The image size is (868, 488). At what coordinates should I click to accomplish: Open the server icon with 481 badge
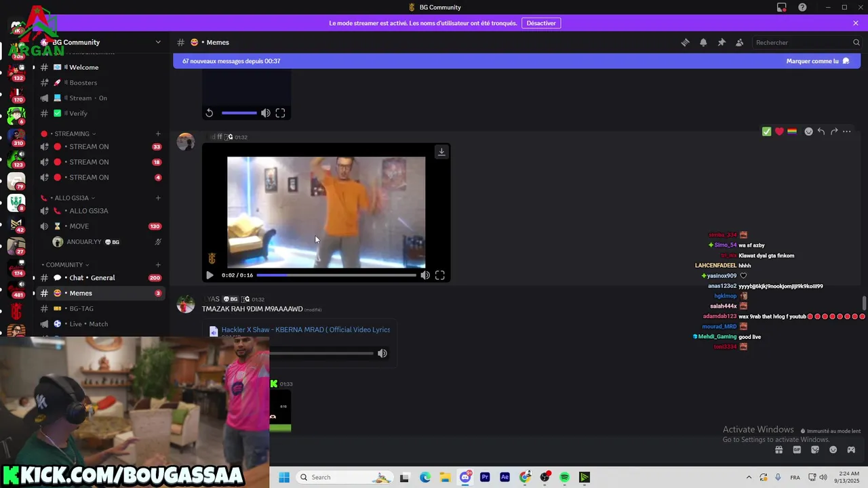[x=16, y=288]
